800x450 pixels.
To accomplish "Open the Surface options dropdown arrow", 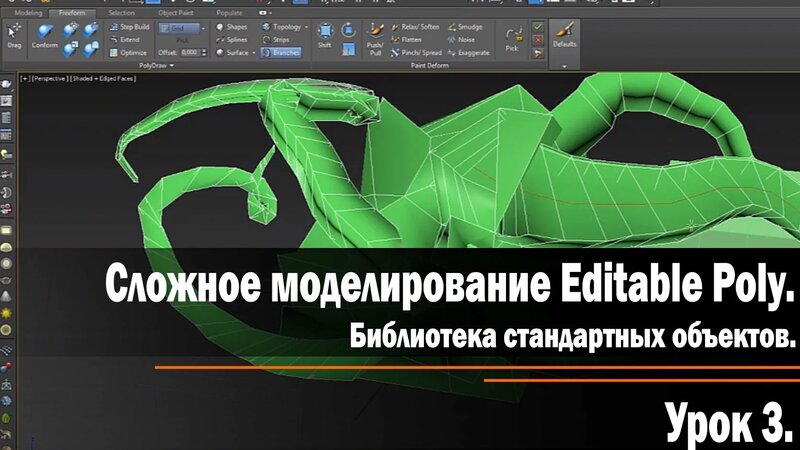I will pos(254,53).
